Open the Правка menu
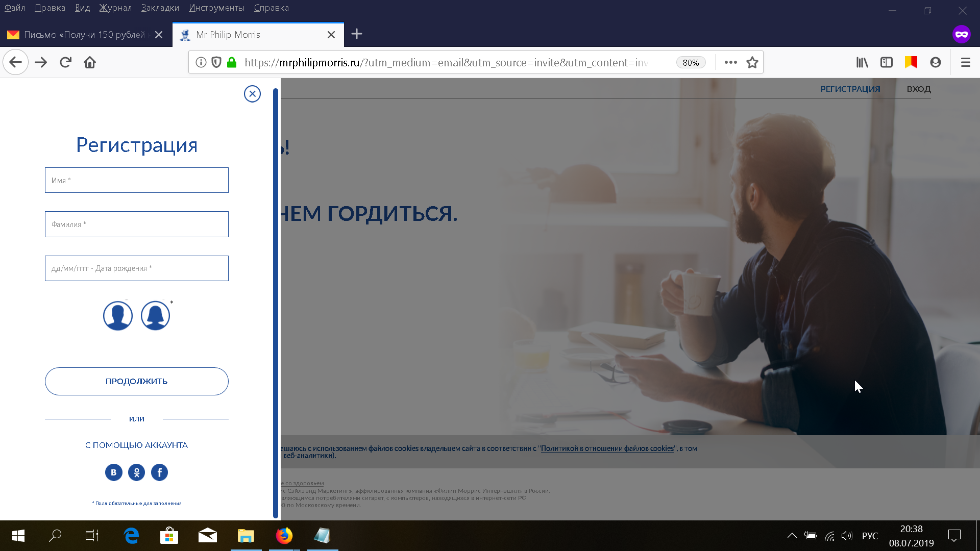 pos(50,8)
